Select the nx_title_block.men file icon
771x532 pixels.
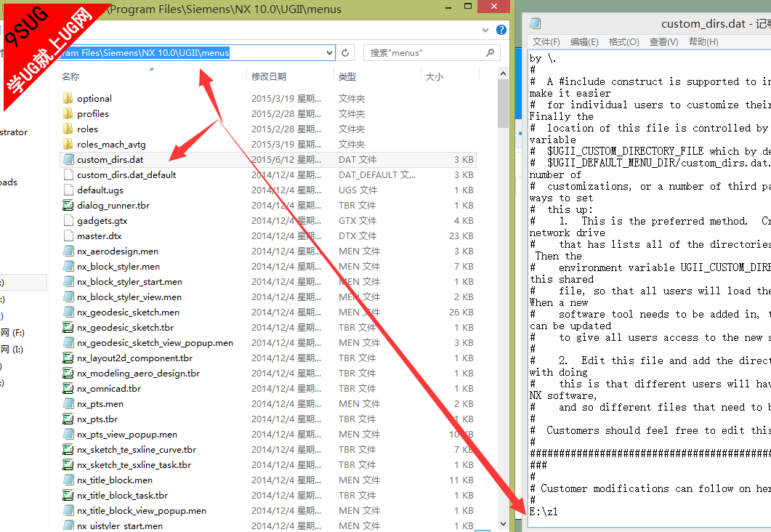click(x=68, y=480)
